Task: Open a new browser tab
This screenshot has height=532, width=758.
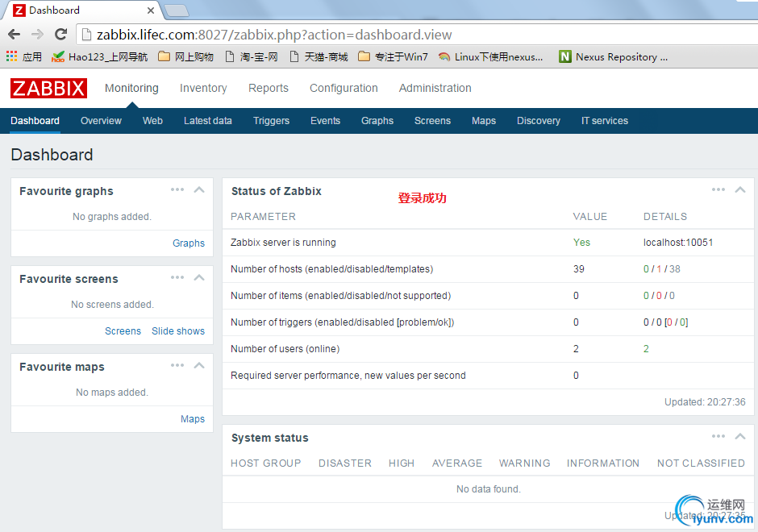Action: (x=177, y=10)
